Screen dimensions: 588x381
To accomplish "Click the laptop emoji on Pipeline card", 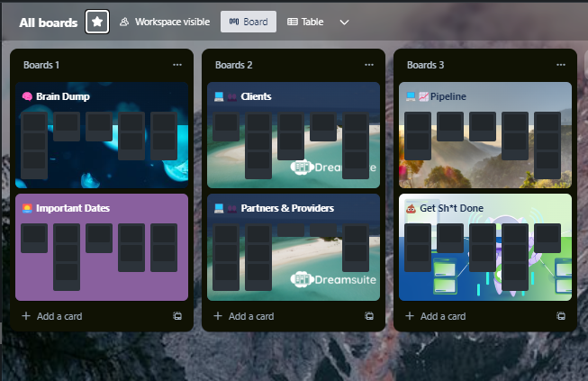I will (x=411, y=96).
